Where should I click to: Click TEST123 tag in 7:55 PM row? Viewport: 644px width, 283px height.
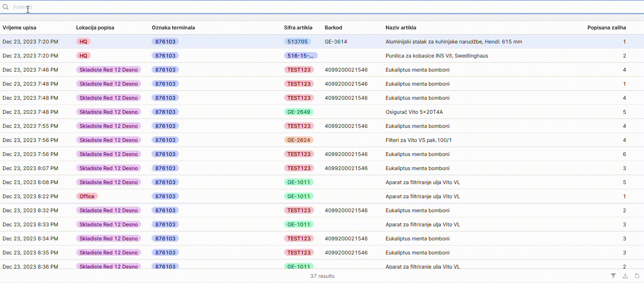pyautogui.click(x=299, y=126)
